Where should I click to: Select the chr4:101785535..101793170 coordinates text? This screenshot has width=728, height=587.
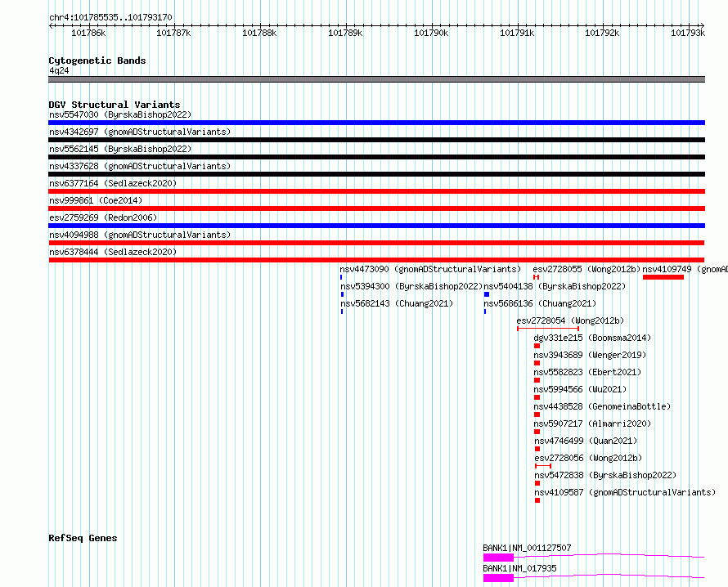tap(110, 18)
